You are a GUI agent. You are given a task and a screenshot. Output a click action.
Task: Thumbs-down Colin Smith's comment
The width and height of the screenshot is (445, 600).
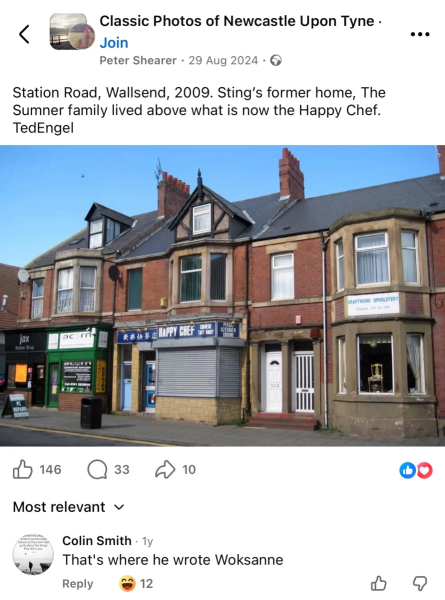420,583
